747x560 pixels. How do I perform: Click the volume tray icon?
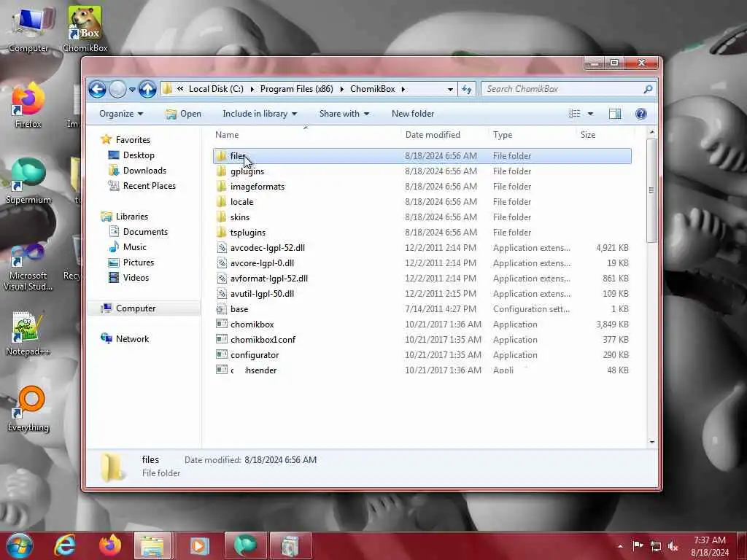click(x=673, y=546)
